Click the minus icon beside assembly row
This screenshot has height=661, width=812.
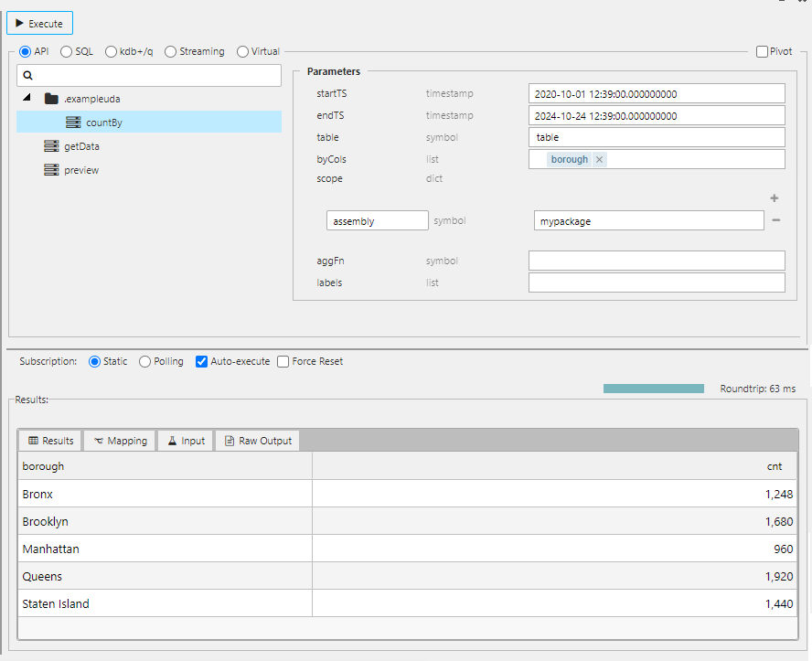click(x=775, y=219)
